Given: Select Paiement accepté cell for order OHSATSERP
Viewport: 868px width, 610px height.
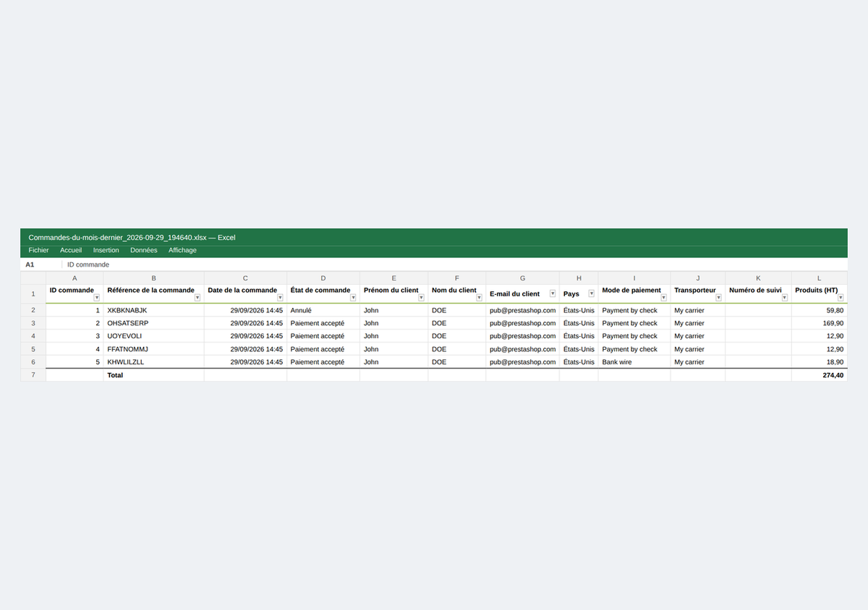Looking at the screenshot, I should coord(323,323).
